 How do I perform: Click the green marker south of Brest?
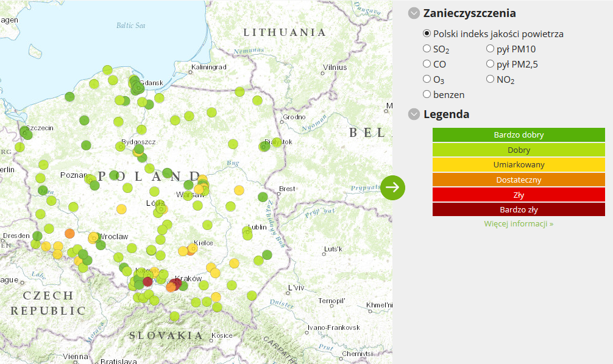pos(263,197)
